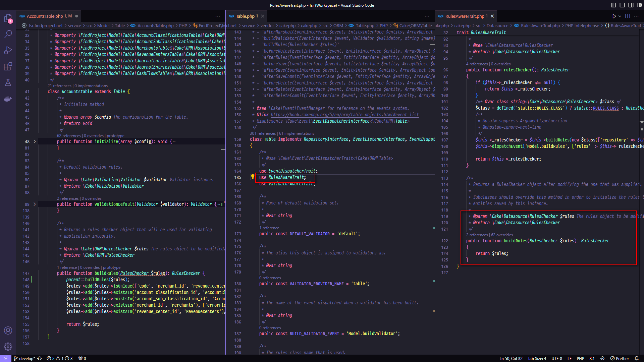Toggle primary side bar layout button
This screenshot has height=362, width=644.
[x=613, y=5]
